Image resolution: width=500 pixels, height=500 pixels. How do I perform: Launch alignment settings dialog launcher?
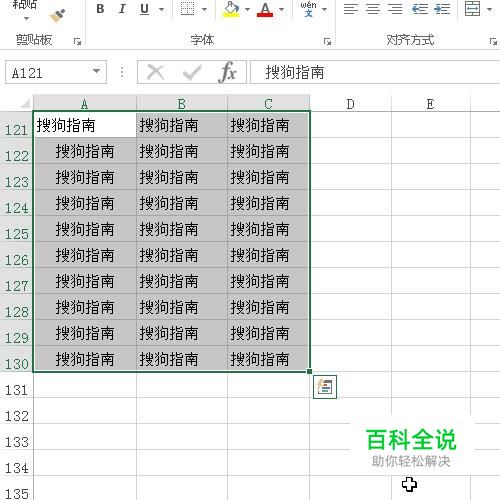tap(493, 41)
